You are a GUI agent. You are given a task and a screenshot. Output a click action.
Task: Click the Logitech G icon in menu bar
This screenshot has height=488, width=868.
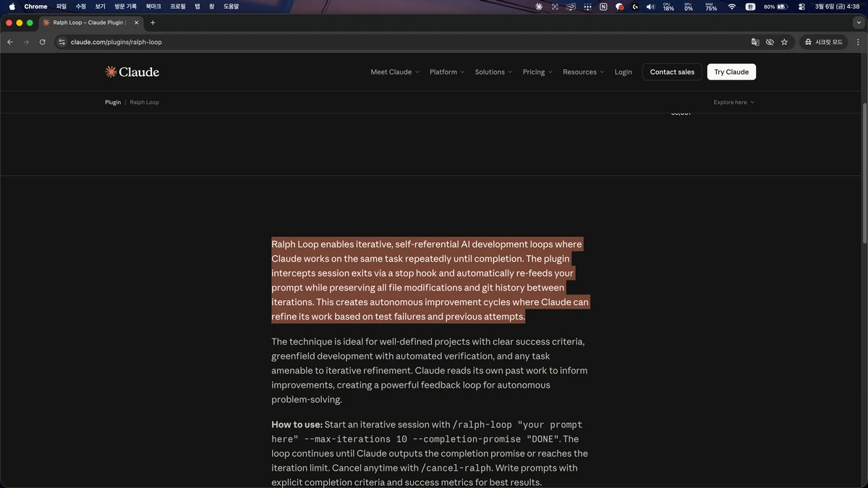635,7
